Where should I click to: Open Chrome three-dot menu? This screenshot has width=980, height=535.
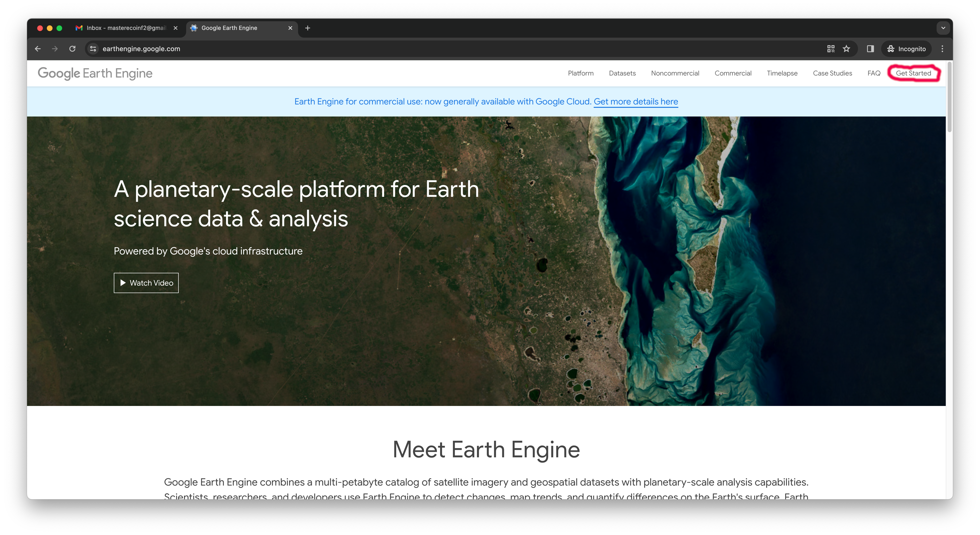point(942,49)
